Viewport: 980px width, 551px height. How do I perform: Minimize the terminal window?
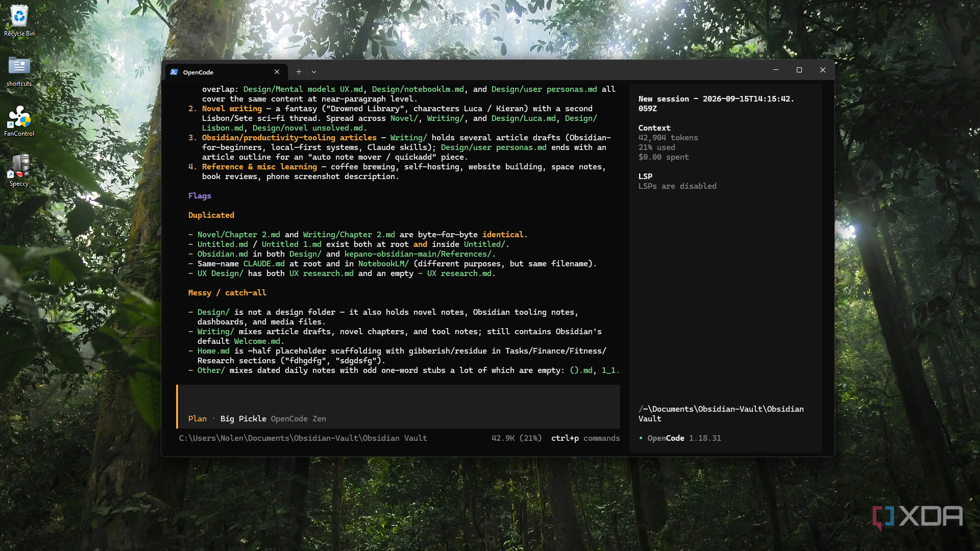click(776, 70)
